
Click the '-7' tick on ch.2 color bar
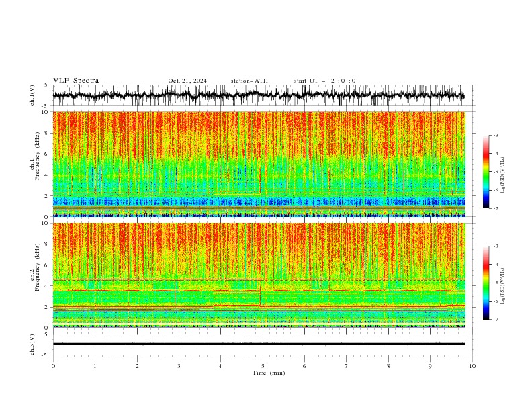pyautogui.click(x=496, y=320)
